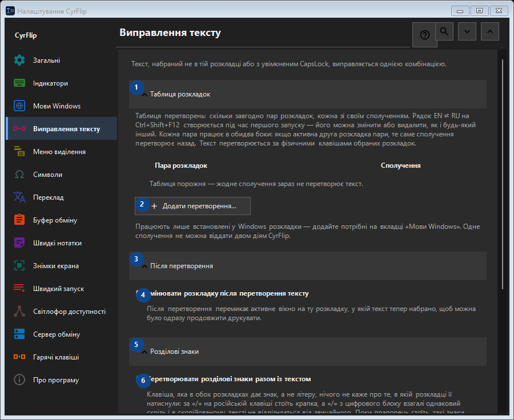Open the Про програму page
This screenshot has height=420, width=514.
point(62,380)
